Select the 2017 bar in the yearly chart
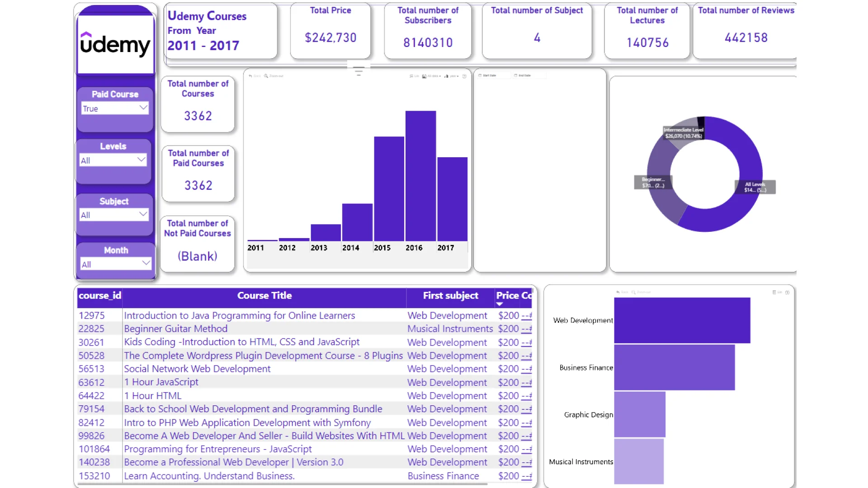The image size is (868, 488). pyautogui.click(x=452, y=199)
